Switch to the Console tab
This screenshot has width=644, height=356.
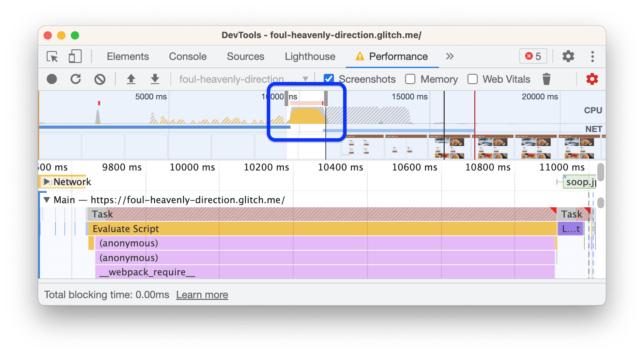click(188, 56)
